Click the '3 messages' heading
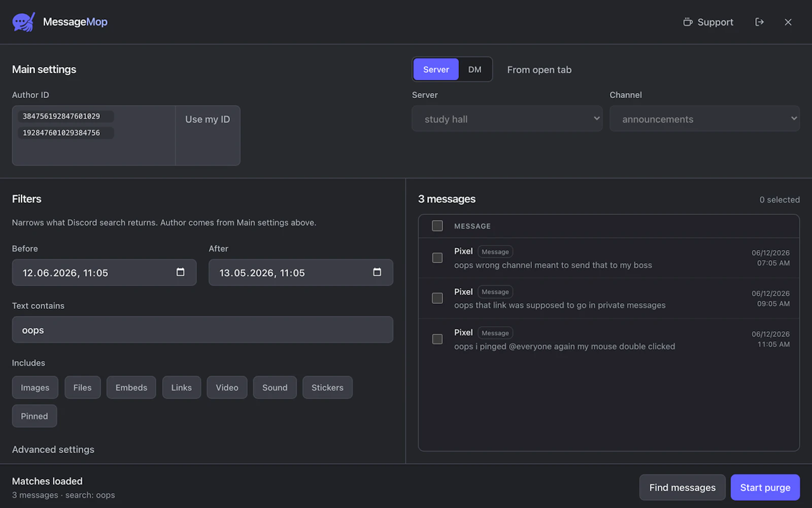 [447, 199]
